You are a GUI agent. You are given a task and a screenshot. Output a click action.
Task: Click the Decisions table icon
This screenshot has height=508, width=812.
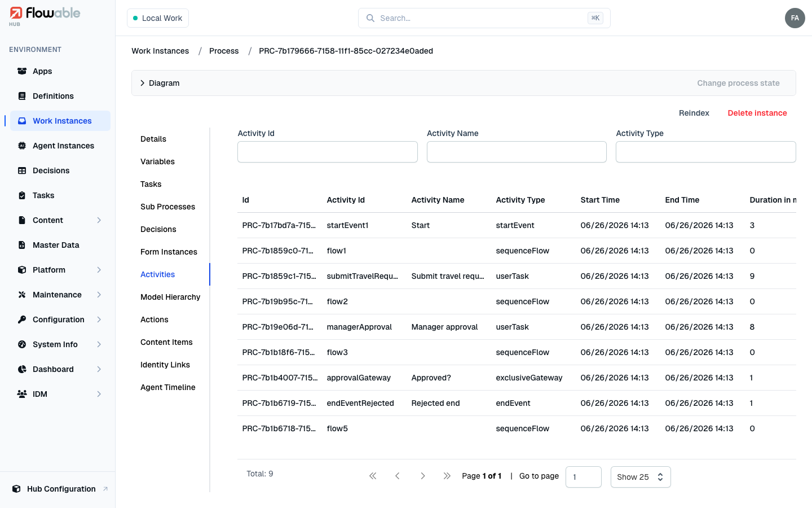click(x=22, y=170)
